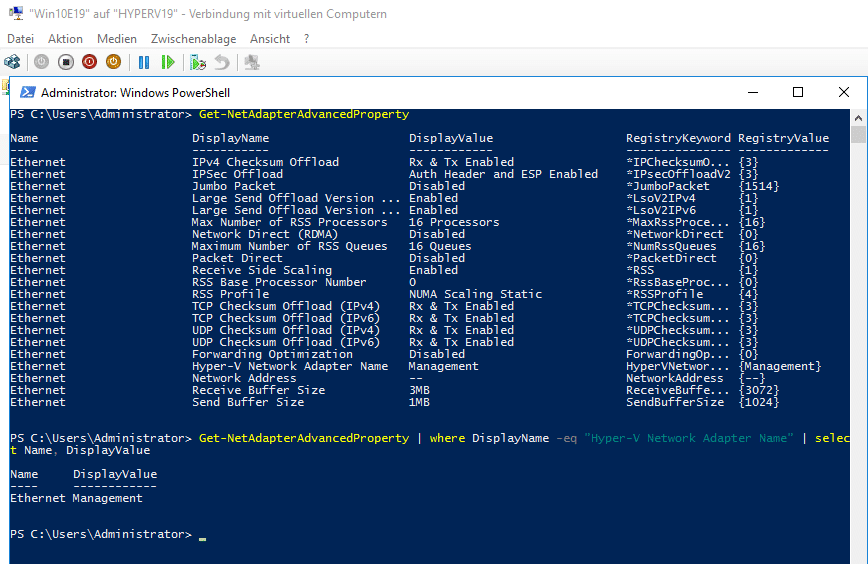The width and height of the screenshot is (868, 564).
Task: Click the '{Management}' registry value
Action: click(780, 366)
